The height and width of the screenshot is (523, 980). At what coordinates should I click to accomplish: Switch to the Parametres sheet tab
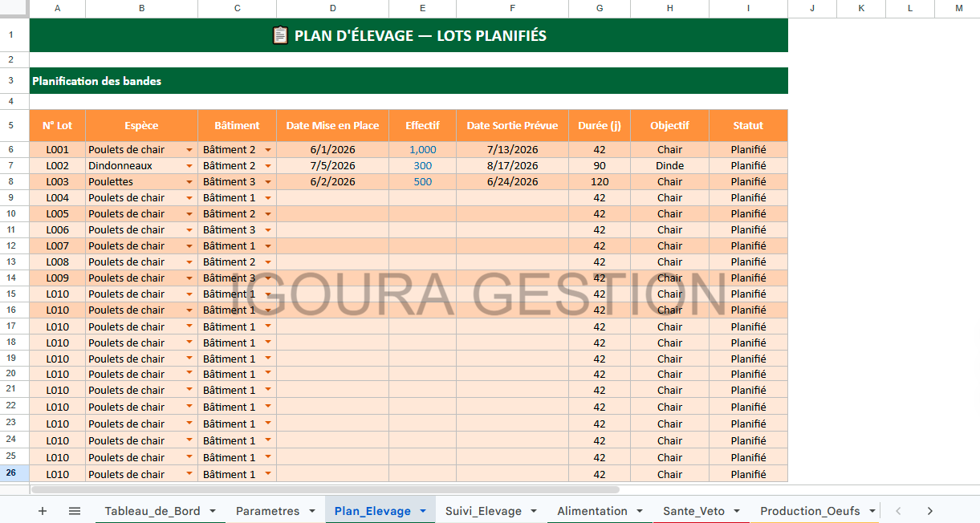[275, 511]
